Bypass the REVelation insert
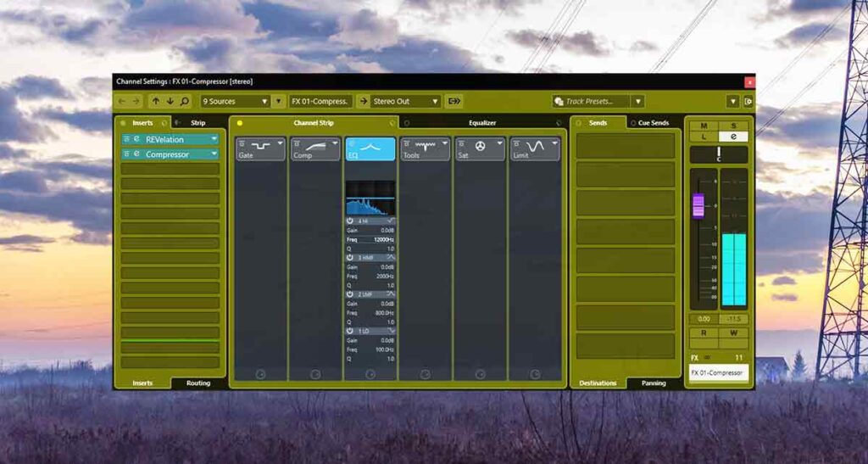This screenshot has width=868, height=464. tap(127, 139)
